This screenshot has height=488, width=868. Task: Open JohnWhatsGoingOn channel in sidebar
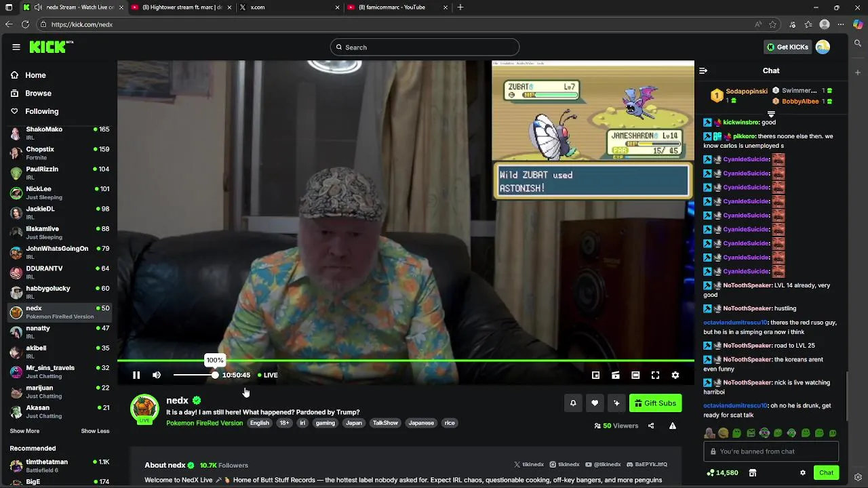59,252
